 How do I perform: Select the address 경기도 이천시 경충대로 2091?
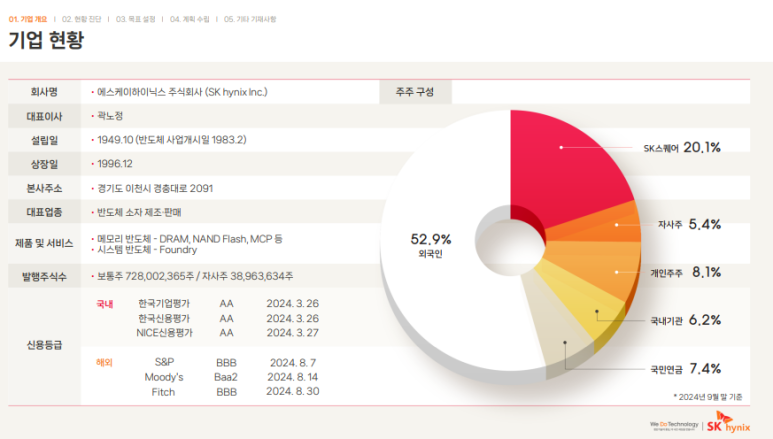[155, 188]
